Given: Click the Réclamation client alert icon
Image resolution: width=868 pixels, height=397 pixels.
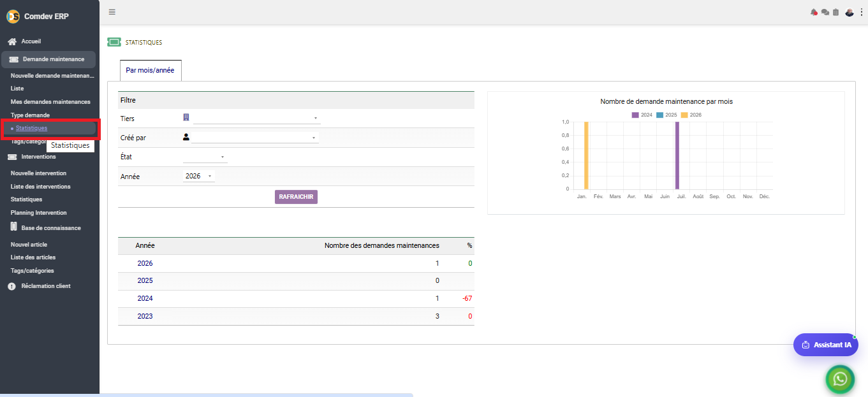Looking at the screenshot, I should pyautogui.click(x=11, y=286).
